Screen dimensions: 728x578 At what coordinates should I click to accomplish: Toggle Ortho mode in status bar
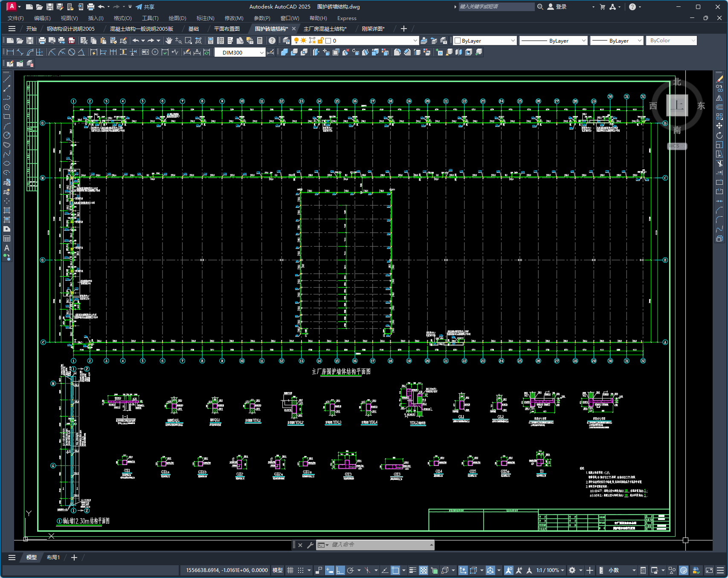pos(340,570)
